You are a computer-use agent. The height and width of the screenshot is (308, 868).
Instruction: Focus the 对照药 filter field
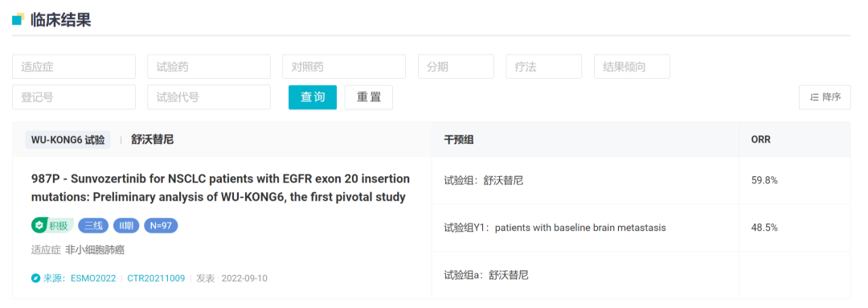point(344,67)
